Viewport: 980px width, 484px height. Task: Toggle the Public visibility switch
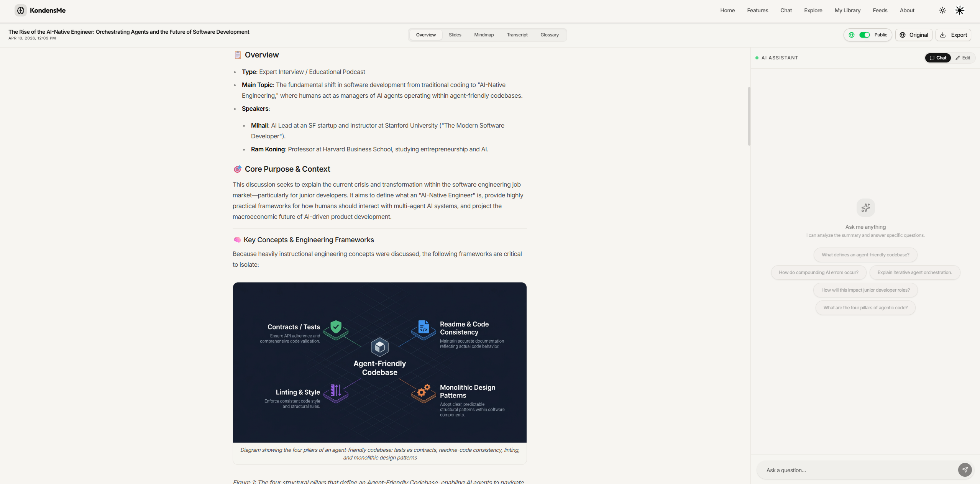click(864, 35)
